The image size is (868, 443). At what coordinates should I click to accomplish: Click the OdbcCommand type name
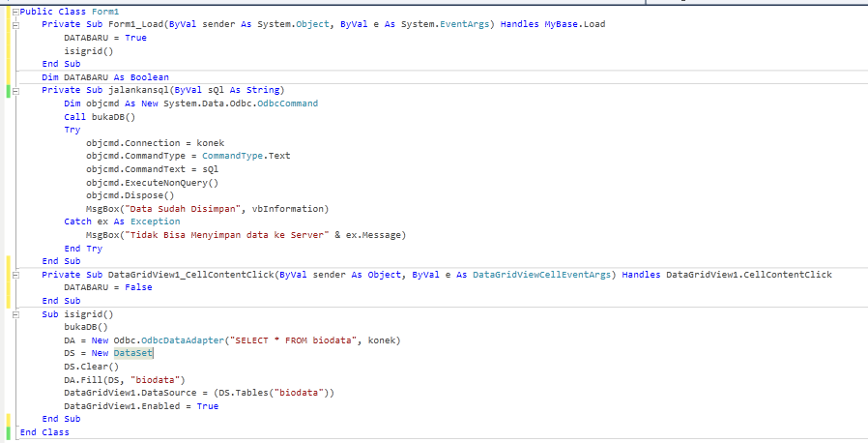[288, 103]
